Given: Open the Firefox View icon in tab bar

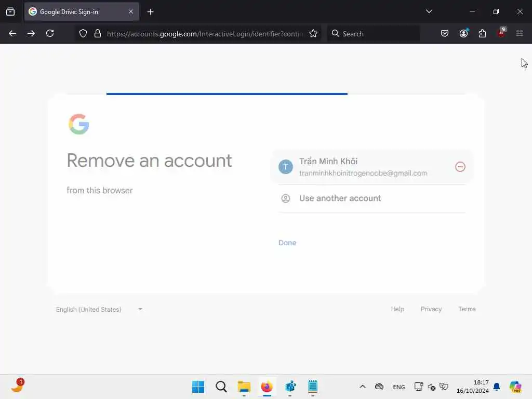Looking at the screenshot, I should [10, 12].
